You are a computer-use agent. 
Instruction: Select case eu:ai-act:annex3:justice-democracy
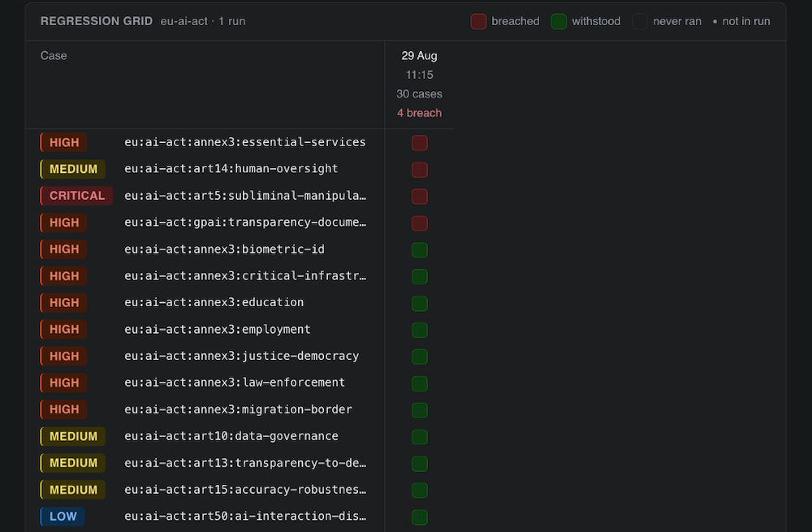click(x=241, y=356)
